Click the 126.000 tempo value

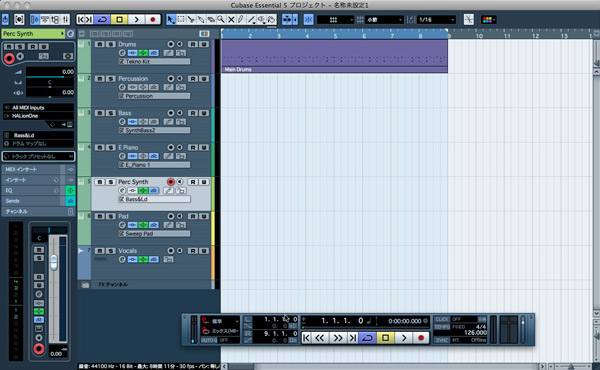475,333
